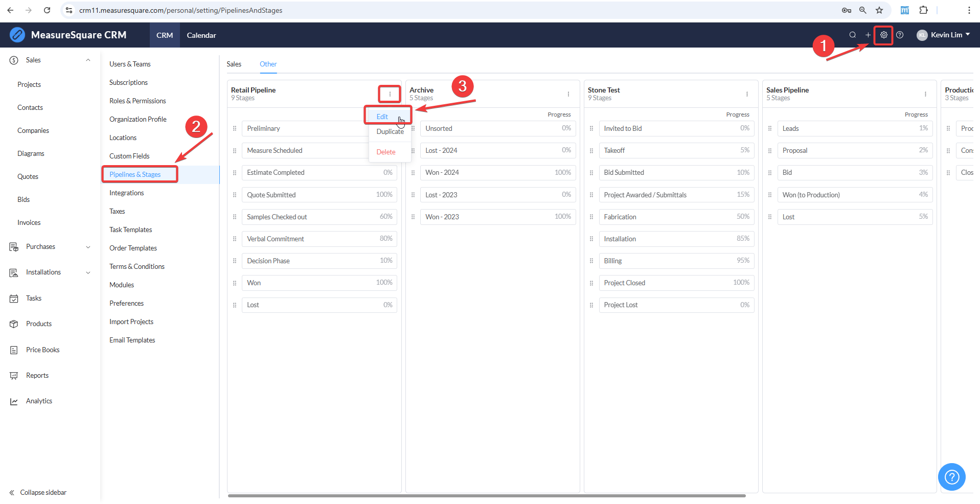
Task: Click browser back arrow
Action: (10, 10)
